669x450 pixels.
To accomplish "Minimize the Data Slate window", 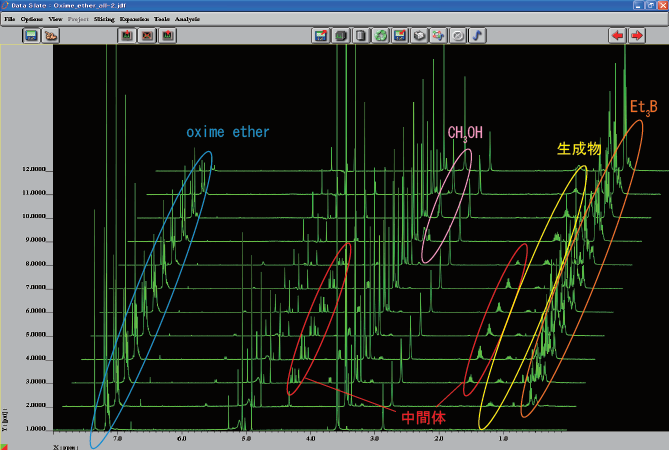I will 638,5.
